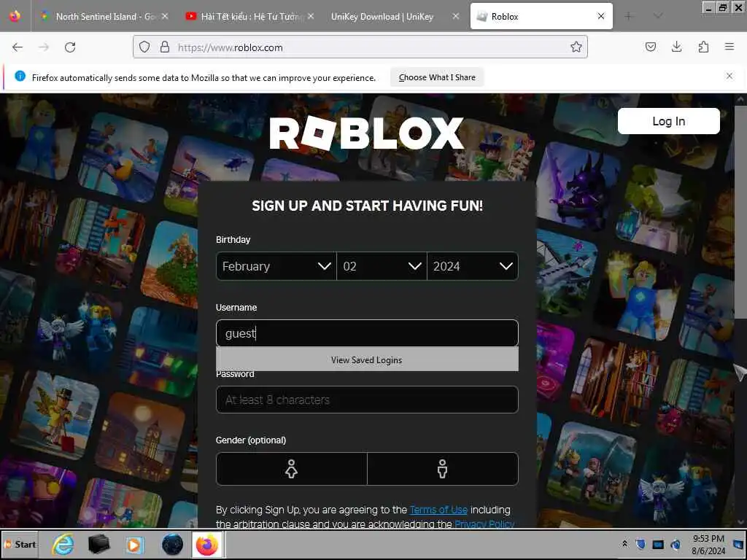
Task: Click the volume tray icon
Action: point(676,544)
